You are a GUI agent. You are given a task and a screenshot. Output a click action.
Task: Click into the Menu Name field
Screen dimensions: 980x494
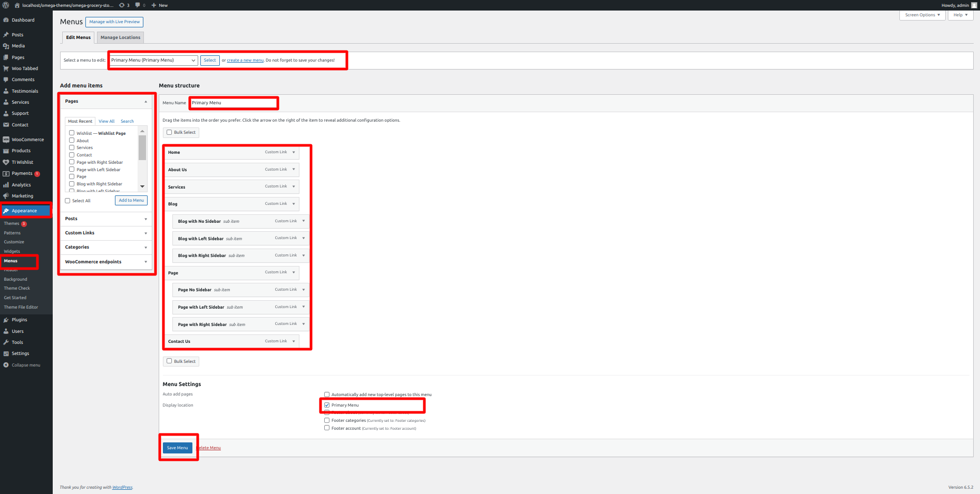(234, 103)
